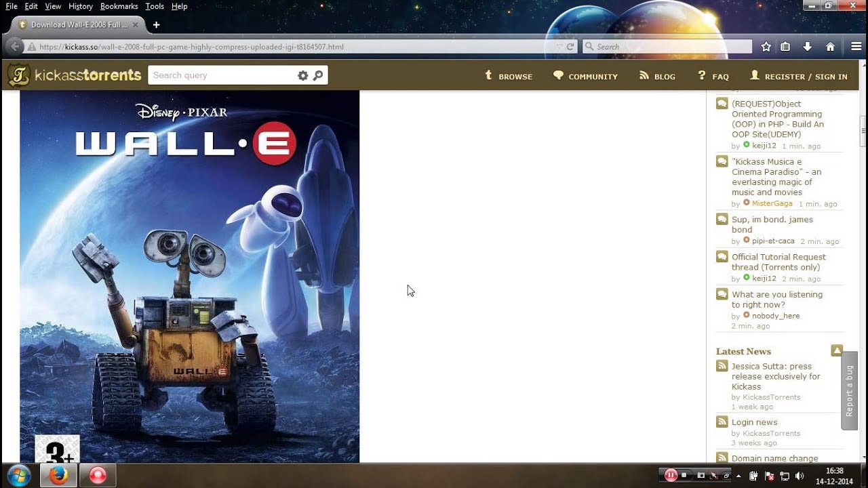Open the Help menu
The image size is (868, 488).
(179, 6)
